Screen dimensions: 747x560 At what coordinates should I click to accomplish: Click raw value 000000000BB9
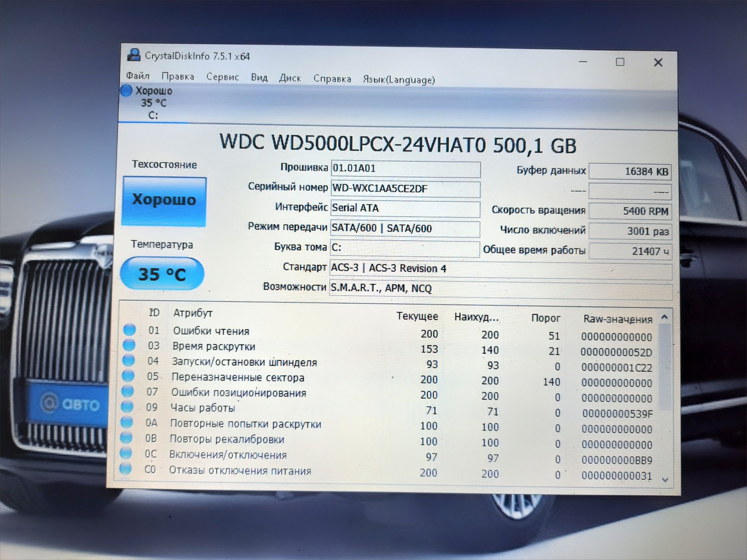(x=617, y=460)
